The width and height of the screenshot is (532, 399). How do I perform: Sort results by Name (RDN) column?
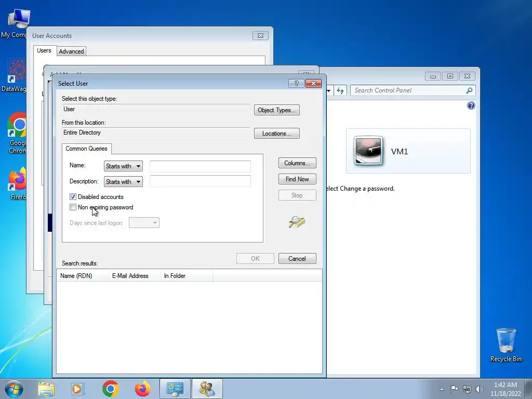coord(83,276)
